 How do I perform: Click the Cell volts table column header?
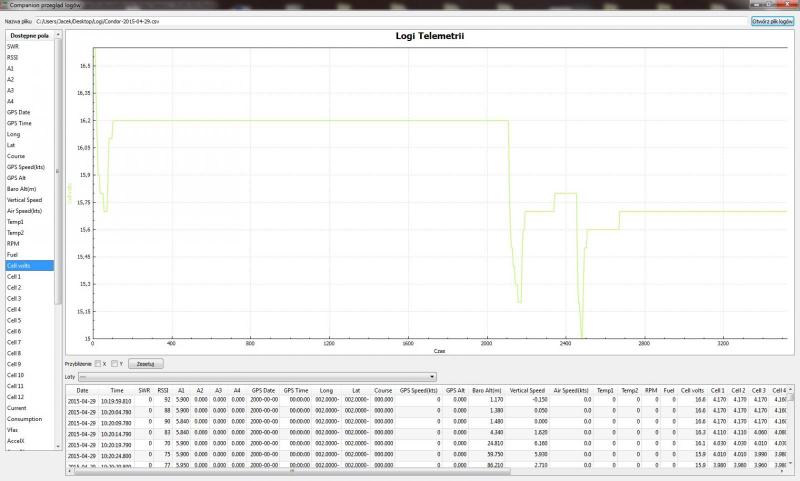click(x=692, y=390)
